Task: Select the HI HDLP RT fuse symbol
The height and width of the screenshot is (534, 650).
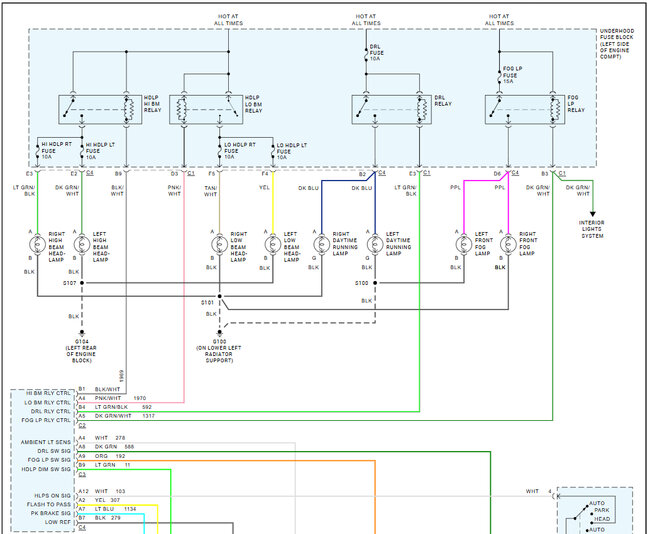Action: tap(38, 151)
